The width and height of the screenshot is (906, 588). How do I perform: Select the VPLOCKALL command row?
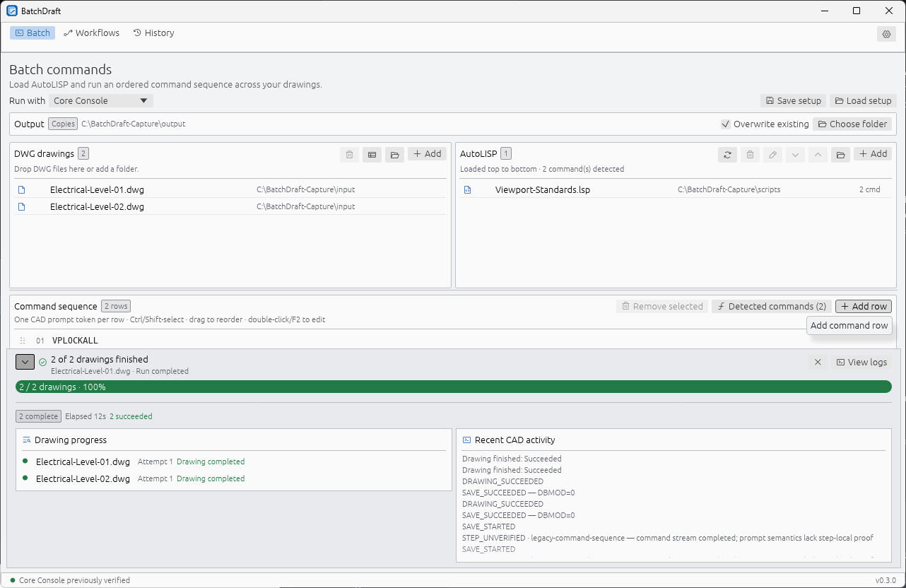pyautogui.click(x=452, y=341)
